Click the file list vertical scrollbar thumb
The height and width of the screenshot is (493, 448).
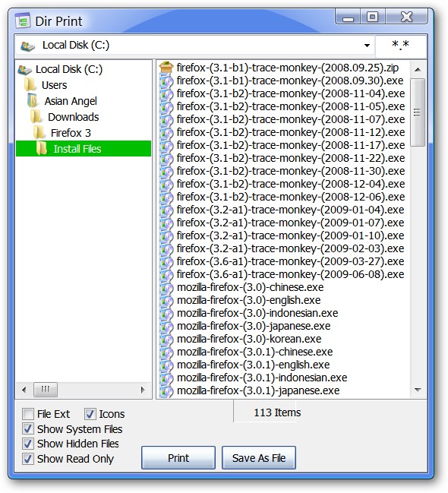coord(418,112)
